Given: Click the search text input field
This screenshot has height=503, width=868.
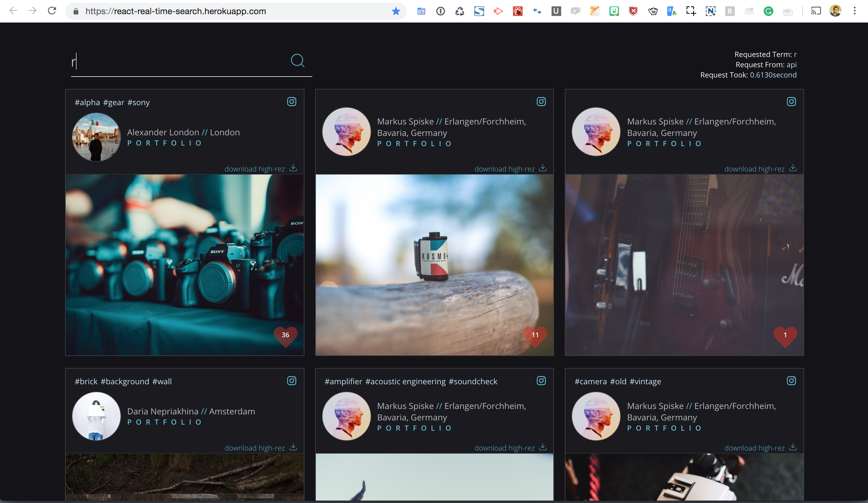Looking at the screenshot, I should click(179, 62).
